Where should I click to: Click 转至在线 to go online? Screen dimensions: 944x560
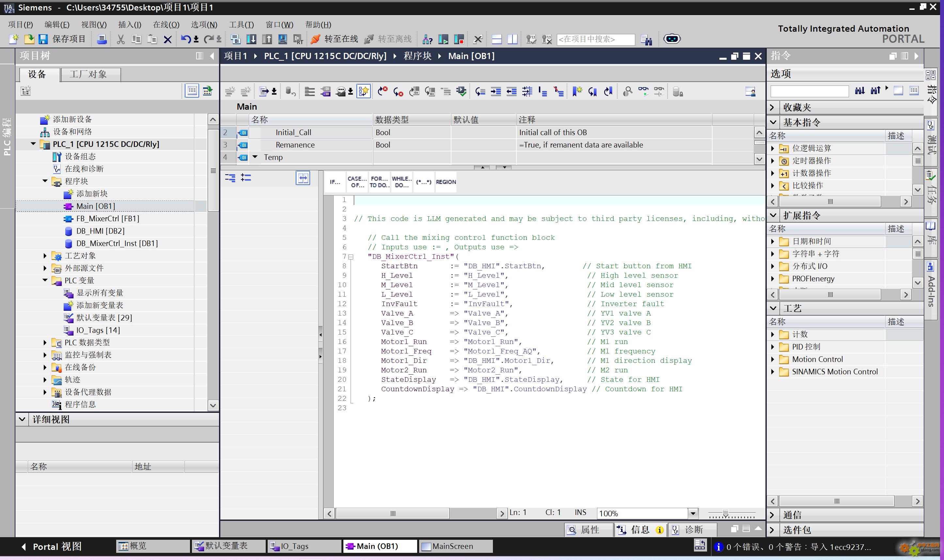335,39
